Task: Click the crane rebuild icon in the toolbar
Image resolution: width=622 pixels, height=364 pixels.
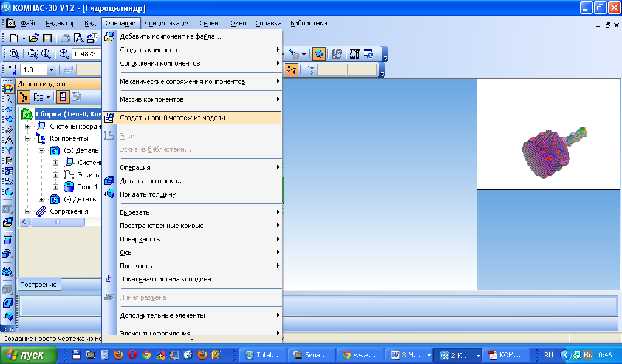Action: 355,54
